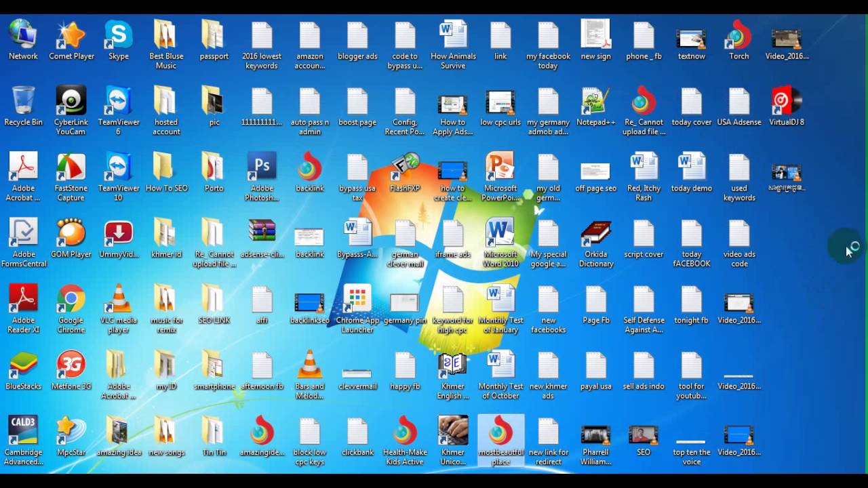Open How Animals Survive Word document

[452, 45]
